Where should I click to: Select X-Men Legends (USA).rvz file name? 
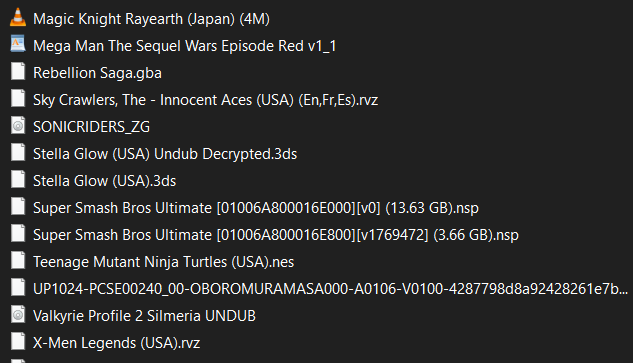coord(116,343)
